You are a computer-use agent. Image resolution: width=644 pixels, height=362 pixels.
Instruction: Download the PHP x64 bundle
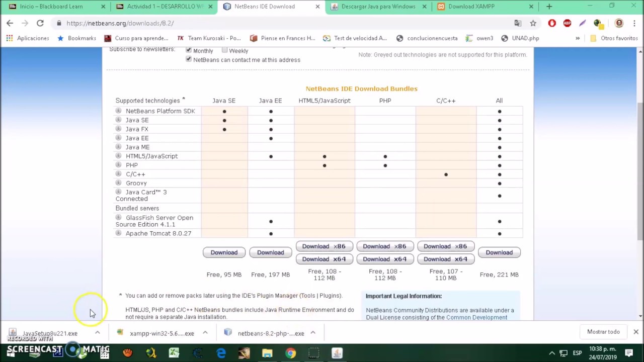pyautogui.click(x=385, y=259)
